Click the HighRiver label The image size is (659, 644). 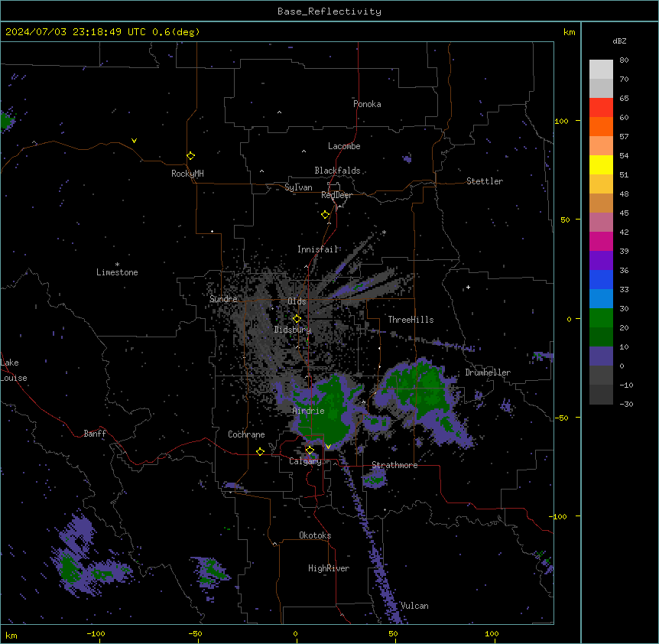[329, 568]
